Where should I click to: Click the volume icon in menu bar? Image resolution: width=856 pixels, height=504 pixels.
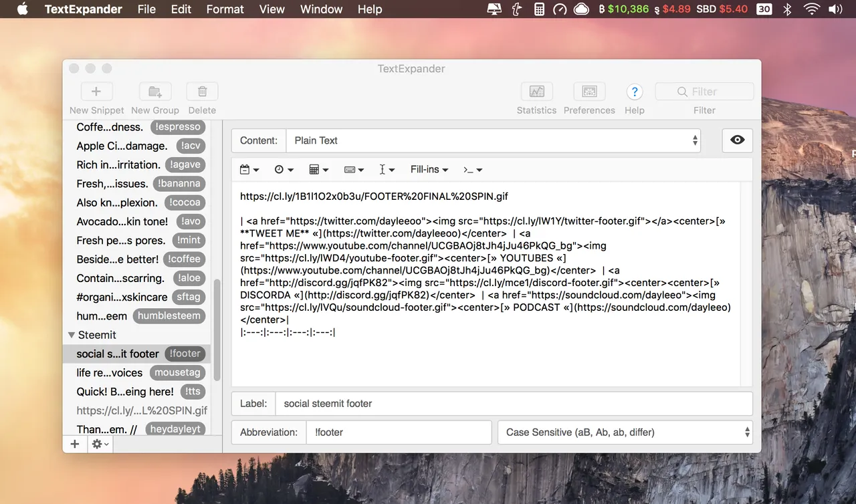click(x=835, y=9)
